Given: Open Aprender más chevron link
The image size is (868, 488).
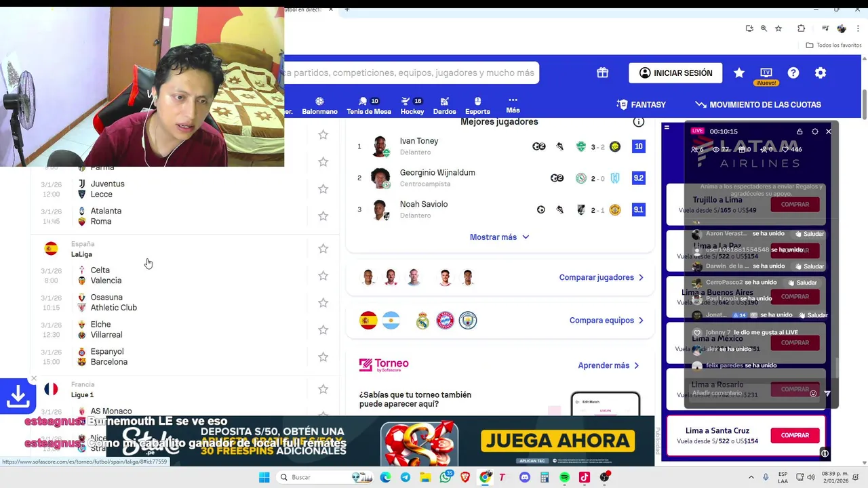Looking at the screenshot, I should pos(608,365).
